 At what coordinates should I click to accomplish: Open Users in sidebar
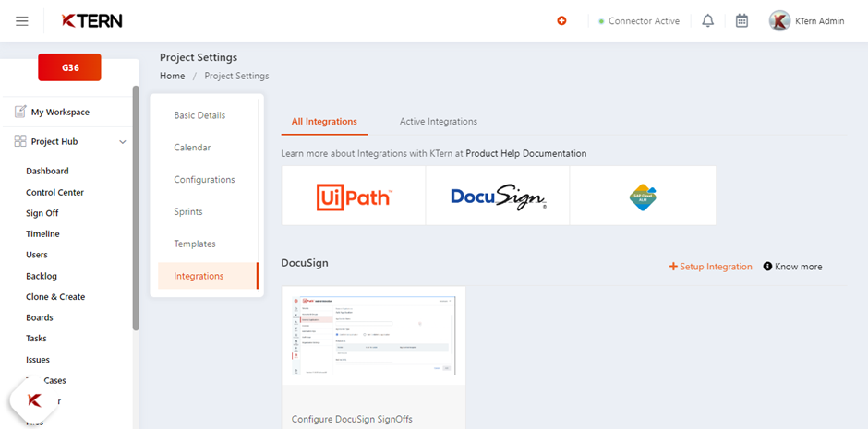pos(37,255)
